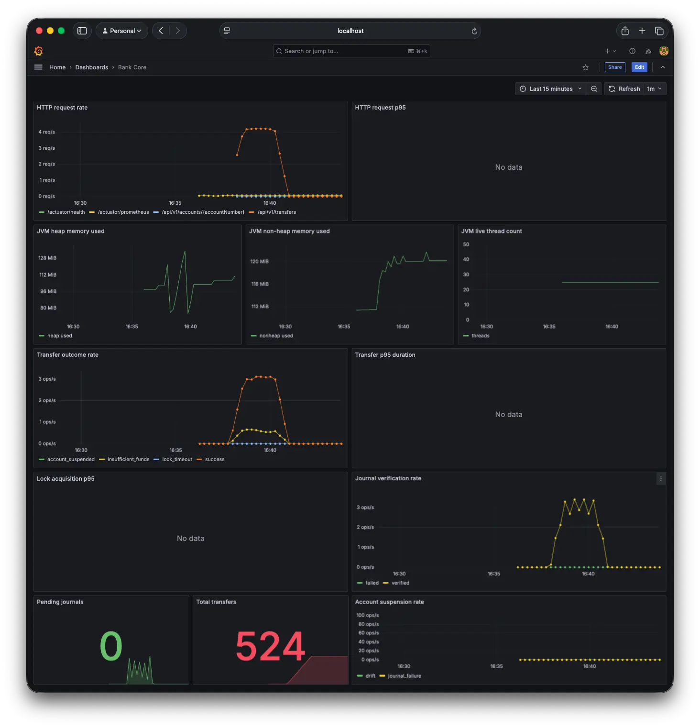The image size is (700, 728).
Task: Click the JVM non-heap memory used title
Action: [x=289, y=231]
